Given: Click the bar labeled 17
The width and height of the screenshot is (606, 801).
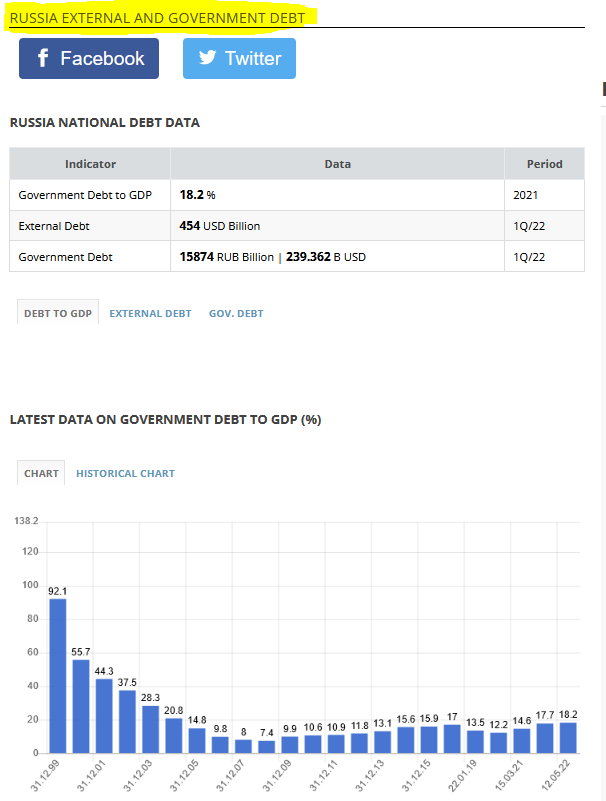Looking at the screenshot, I should click(452, 738).
